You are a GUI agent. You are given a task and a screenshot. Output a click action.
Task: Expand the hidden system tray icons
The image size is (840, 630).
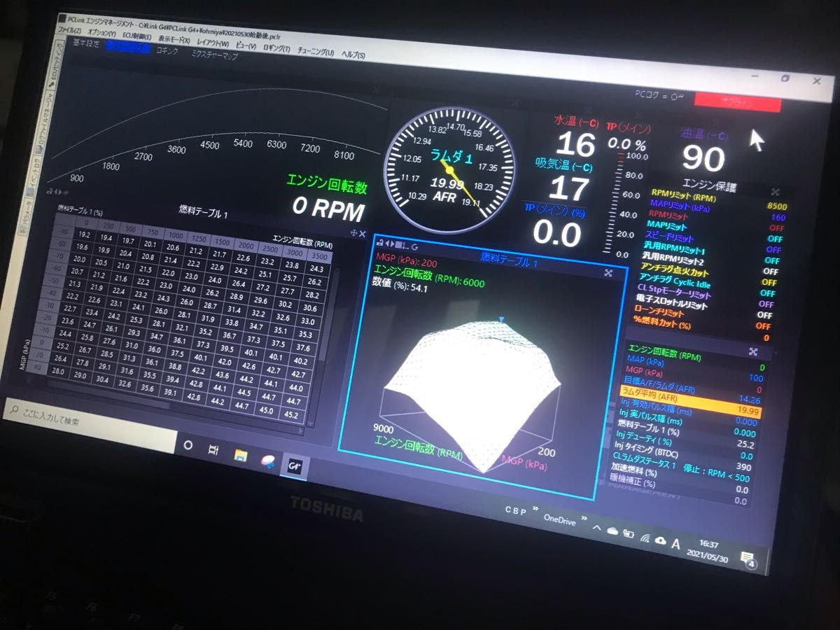coord(596,528)
